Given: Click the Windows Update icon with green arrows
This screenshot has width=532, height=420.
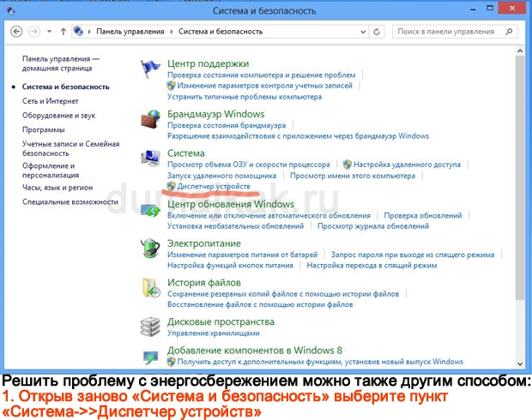Looking at the screenshot, I should [x=150, y=210].
